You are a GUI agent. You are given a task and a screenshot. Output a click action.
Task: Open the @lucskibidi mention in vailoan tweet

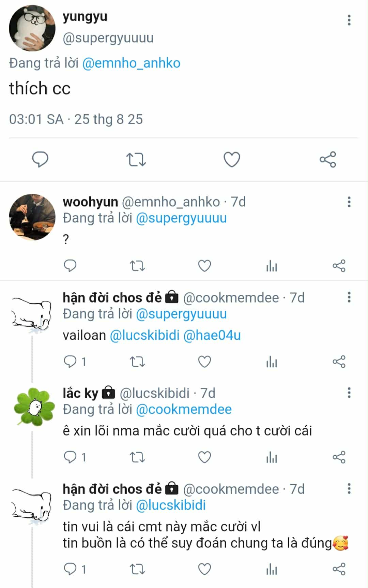[x=144, y=335]
